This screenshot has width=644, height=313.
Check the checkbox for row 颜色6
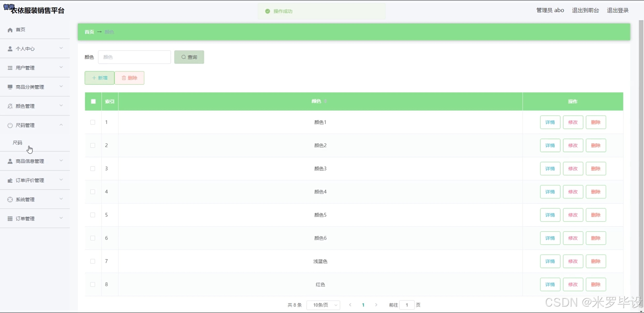[93, 238]
